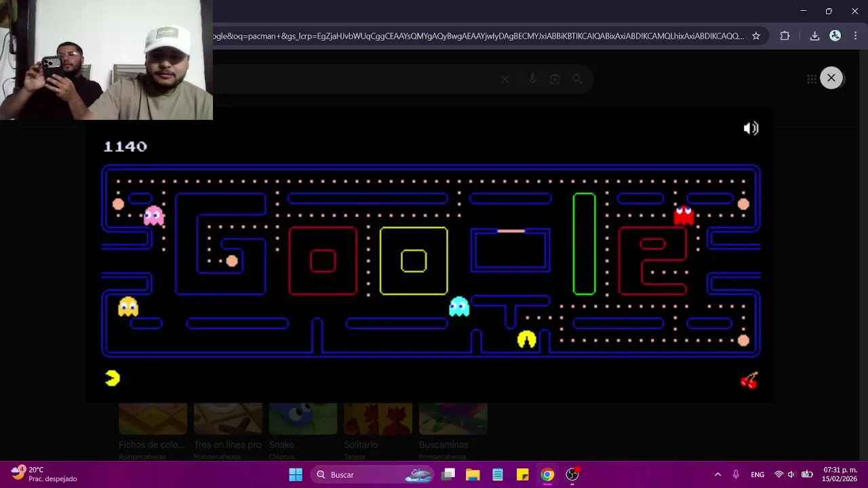Bookmark this page with the star icon
The image size is (868, 488).
point(756,36)
